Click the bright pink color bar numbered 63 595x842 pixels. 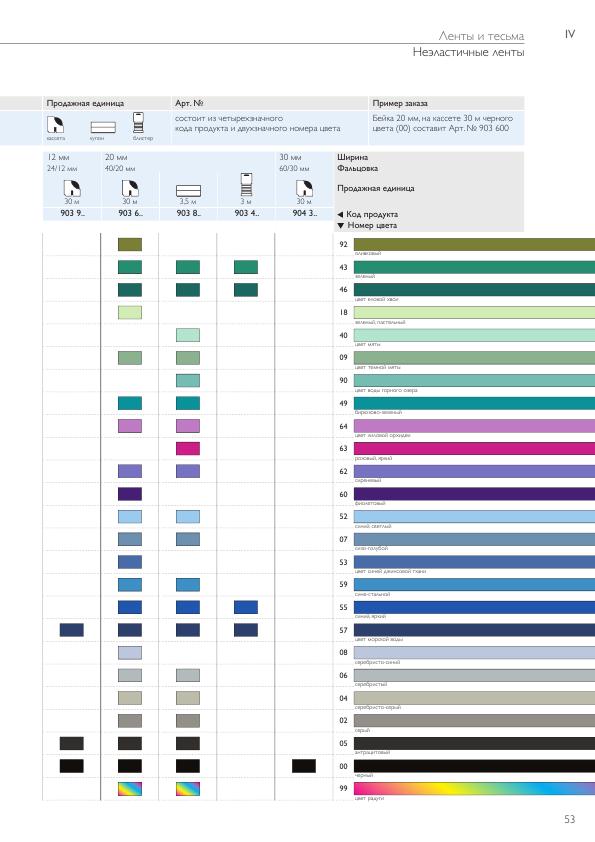tap(474, 448)
